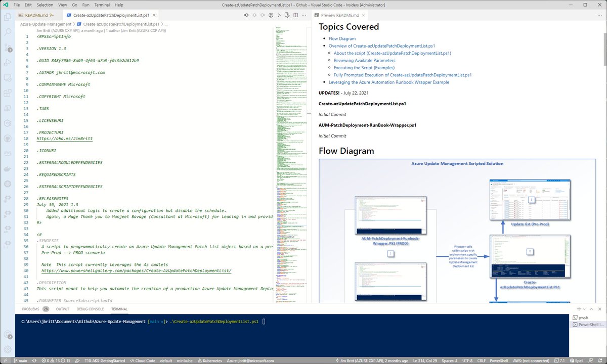607x364 pixels.
Task: Open the launch profile dropdown beside plus
Action: (585, 309)
